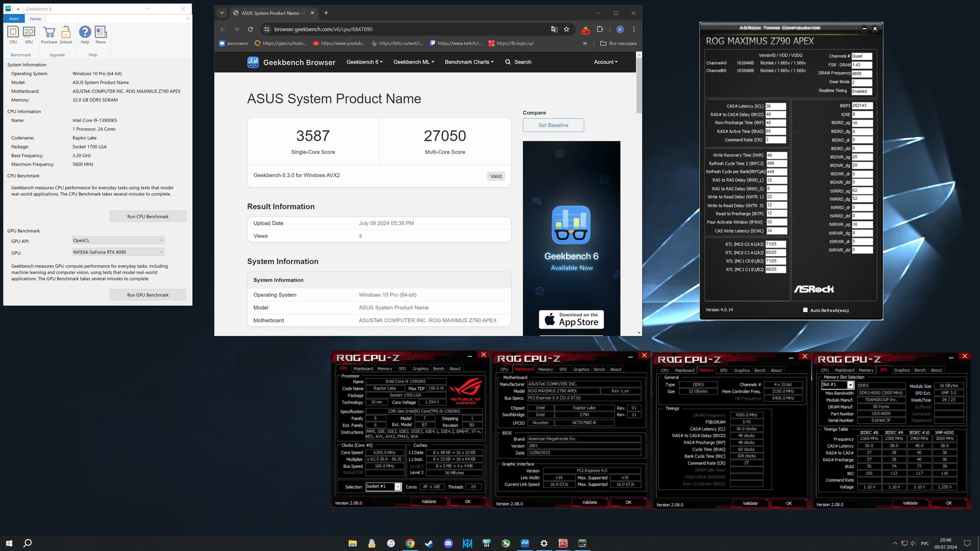
Task: Open the Chrome extensions puzzle icon
Action: pos(600,29)
